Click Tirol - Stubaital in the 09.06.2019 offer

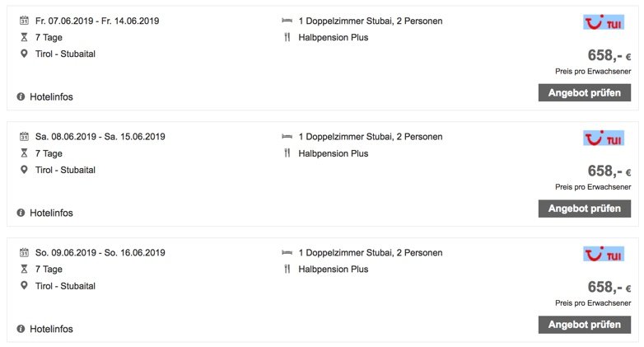tap(65, 285)
